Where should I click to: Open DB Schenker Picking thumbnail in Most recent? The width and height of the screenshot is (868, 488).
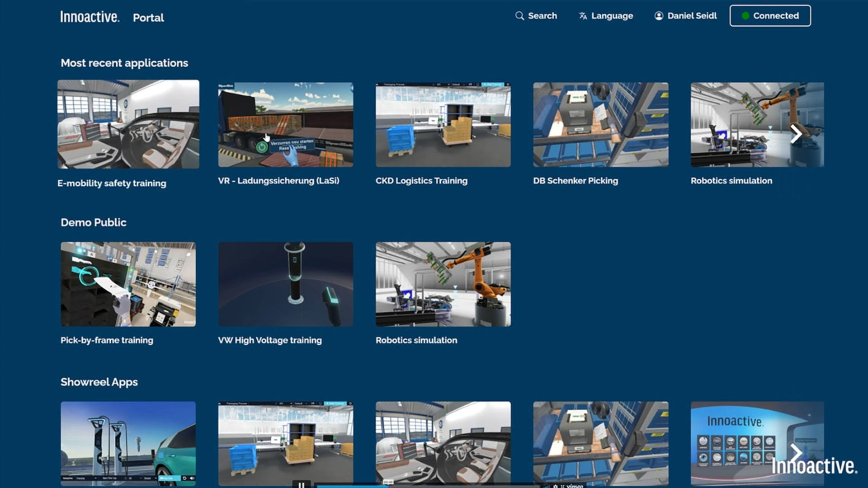[601, 125]
